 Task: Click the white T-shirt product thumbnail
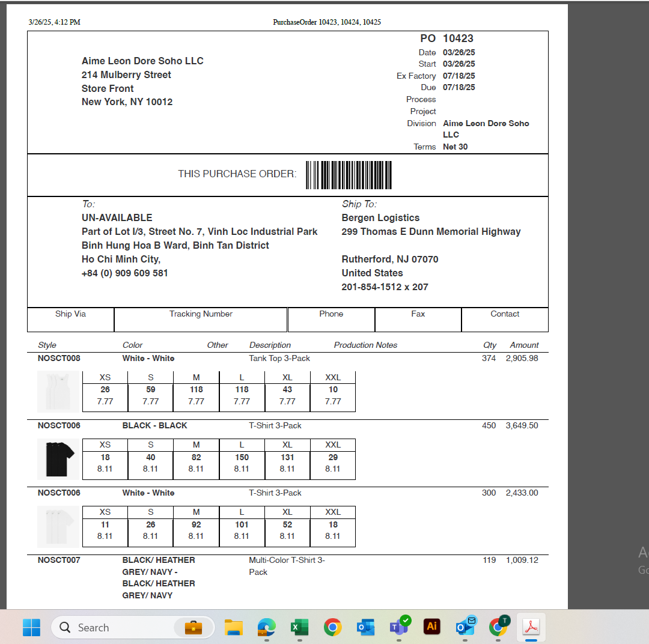point(58,526)
